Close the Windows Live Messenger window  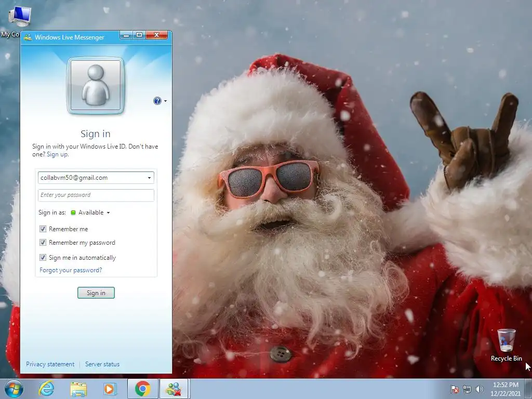[157, 35]
